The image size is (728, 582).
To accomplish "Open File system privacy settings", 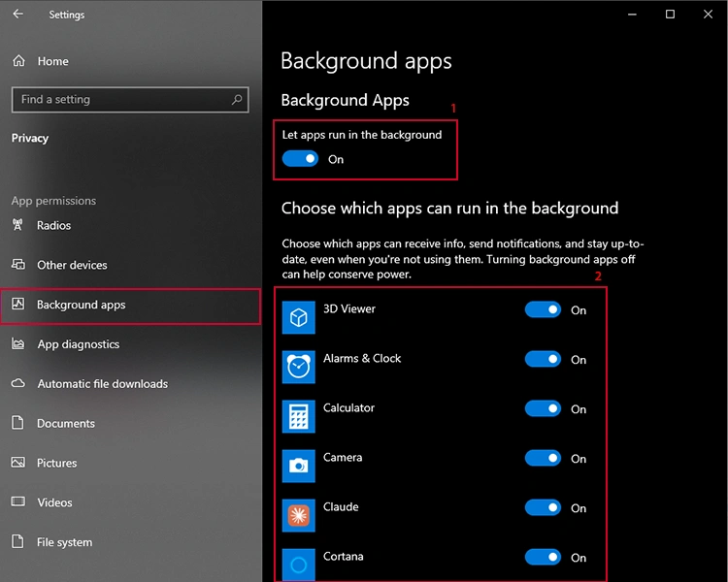I will (130, 541).
